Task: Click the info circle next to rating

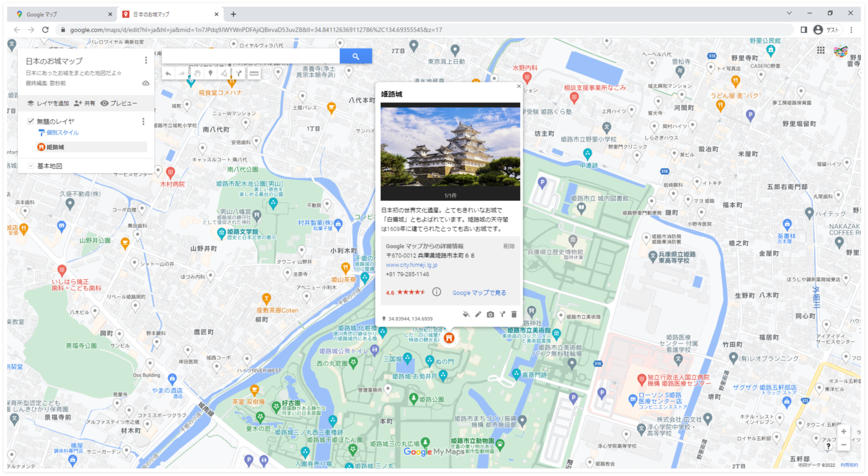Action: (436, 292)
